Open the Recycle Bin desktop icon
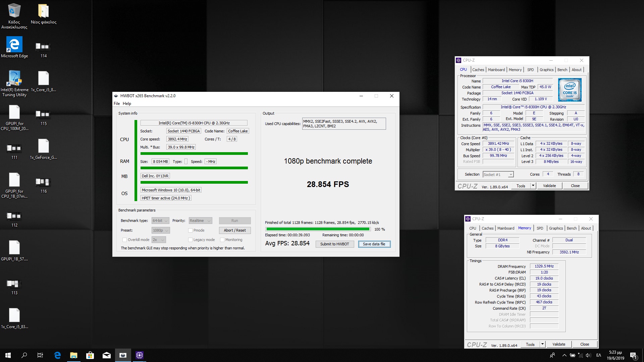Viewport: 644px width, 362px height. [14, 16]
